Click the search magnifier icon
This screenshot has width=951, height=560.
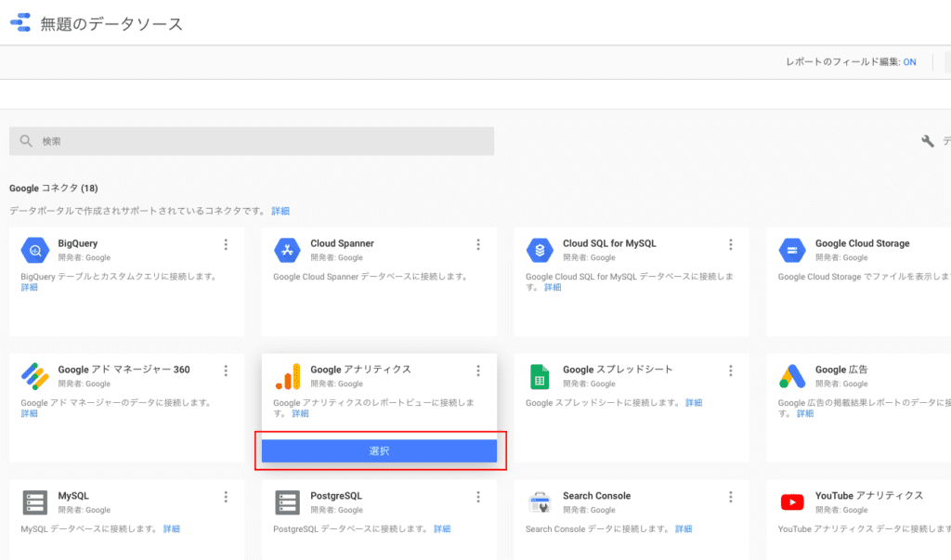pyautogui.click(x=26, y=141)
